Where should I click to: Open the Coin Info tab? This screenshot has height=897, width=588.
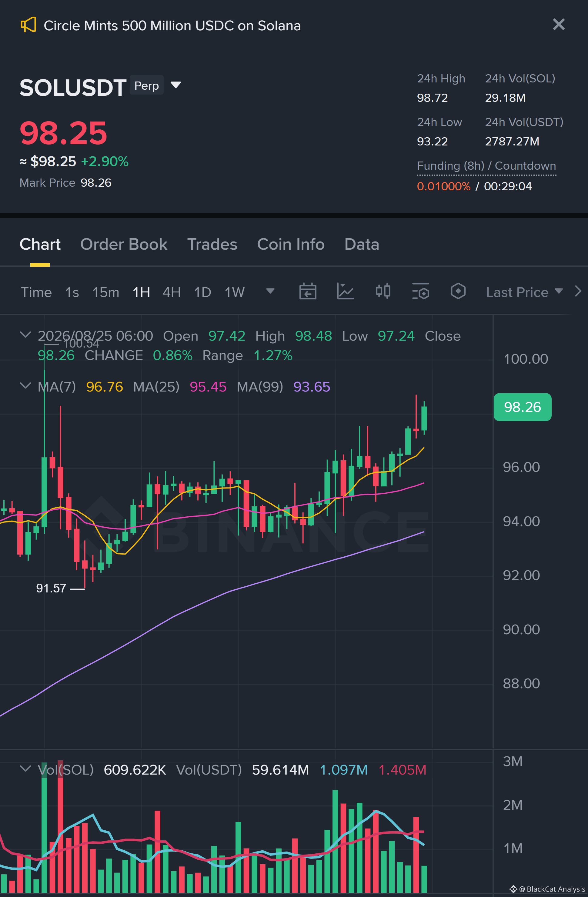[x=291, y=244]
